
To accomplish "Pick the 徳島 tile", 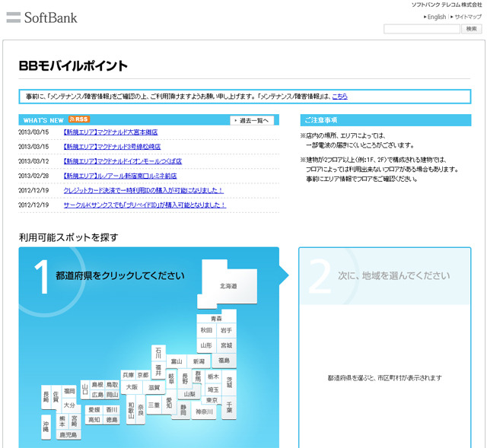I will point(112,420).
